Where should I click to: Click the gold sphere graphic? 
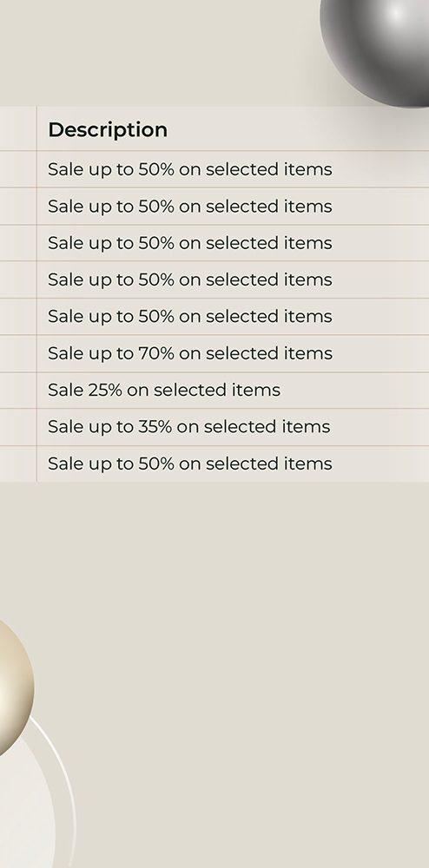click(15, 687)
